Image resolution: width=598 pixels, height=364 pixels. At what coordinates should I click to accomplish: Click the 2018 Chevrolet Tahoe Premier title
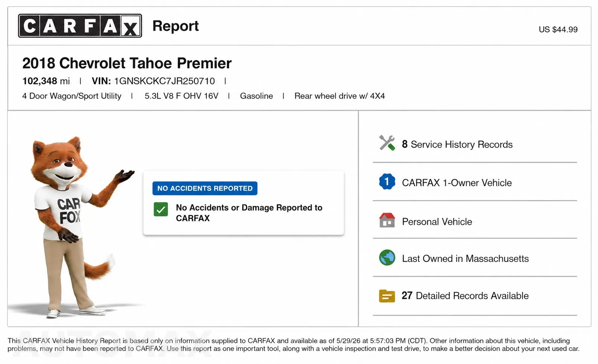127,63
